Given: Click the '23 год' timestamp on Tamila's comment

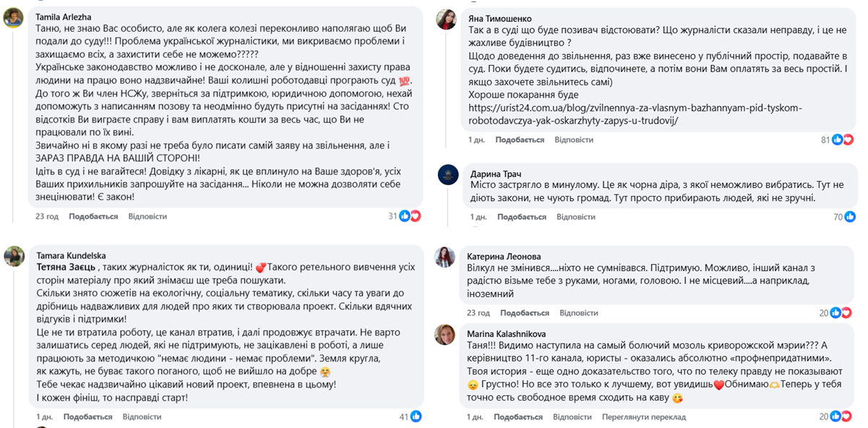Looking at the screenshot, I should [x=46, y=216].
